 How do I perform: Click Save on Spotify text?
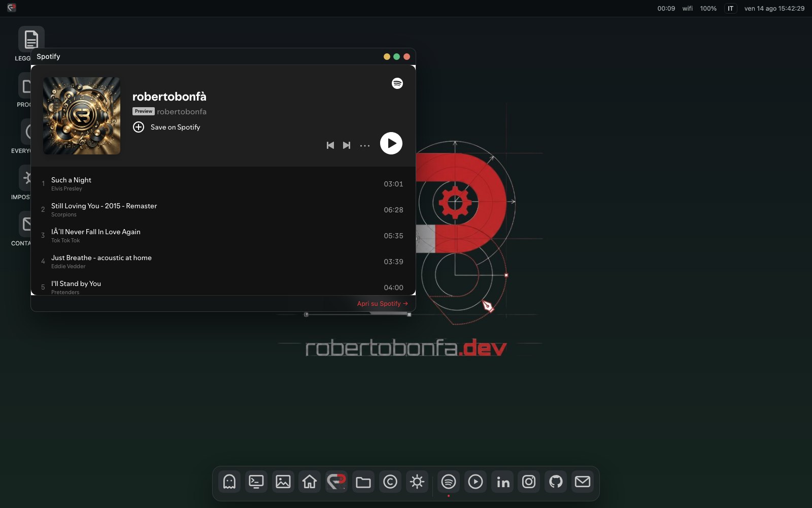(175, 127)
